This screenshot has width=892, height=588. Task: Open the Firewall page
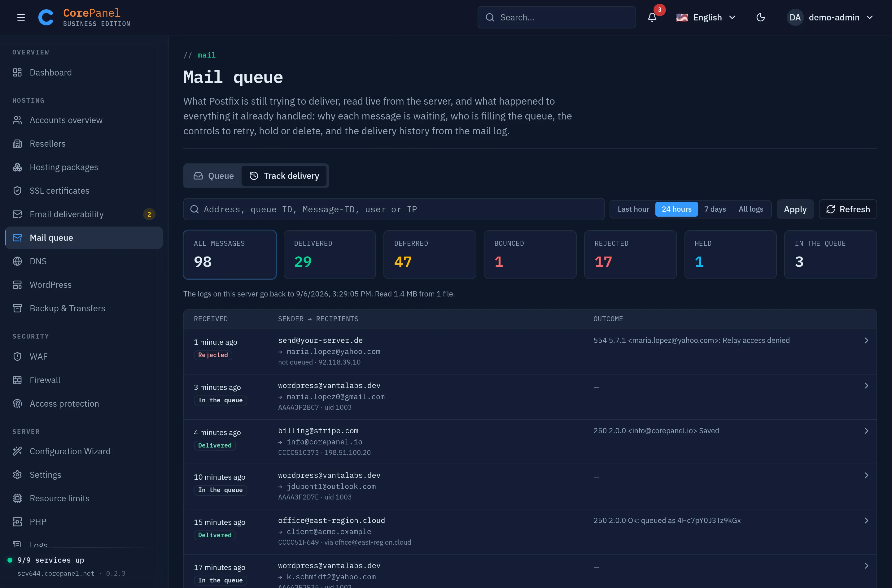84,380
